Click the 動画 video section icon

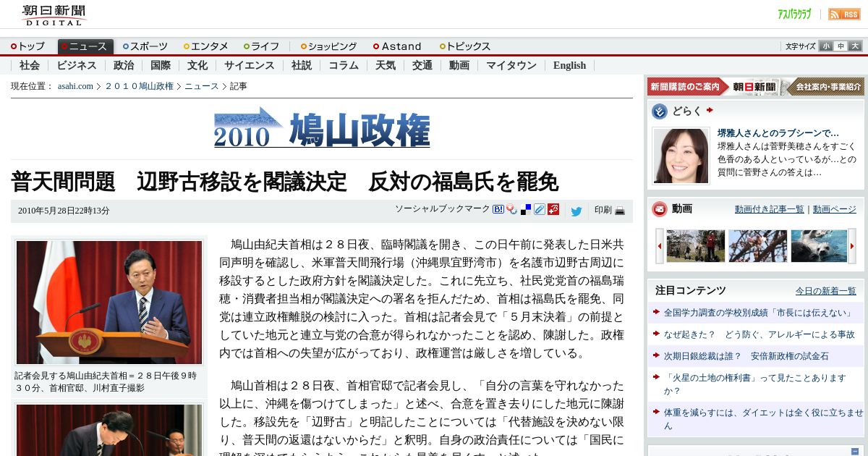point(659,209)
